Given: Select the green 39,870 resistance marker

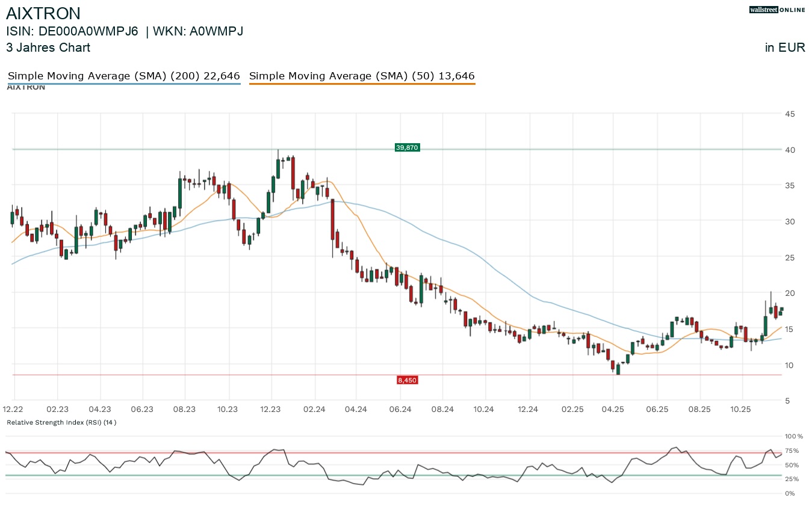Looking at the screenshot, I should click(x=407, y=147).
